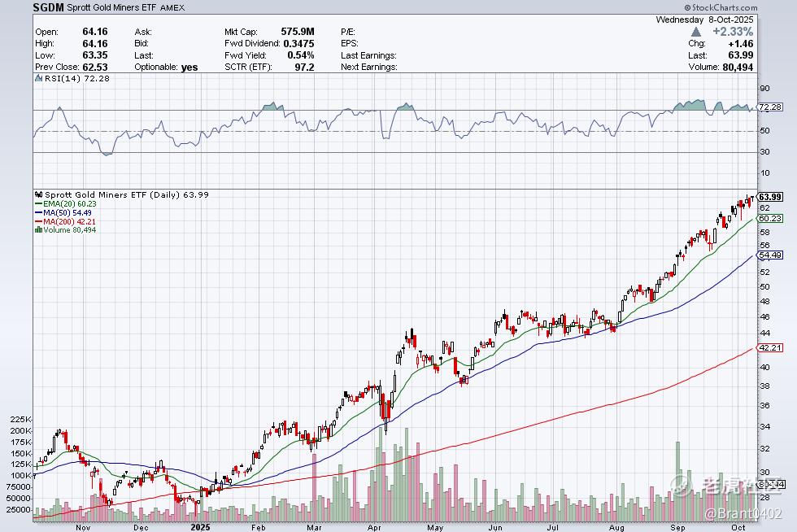Image resolution: width=797 pixels, height=532 pixels.
Task: Click the Mar label on time axis
Action: tap(314, 527)
